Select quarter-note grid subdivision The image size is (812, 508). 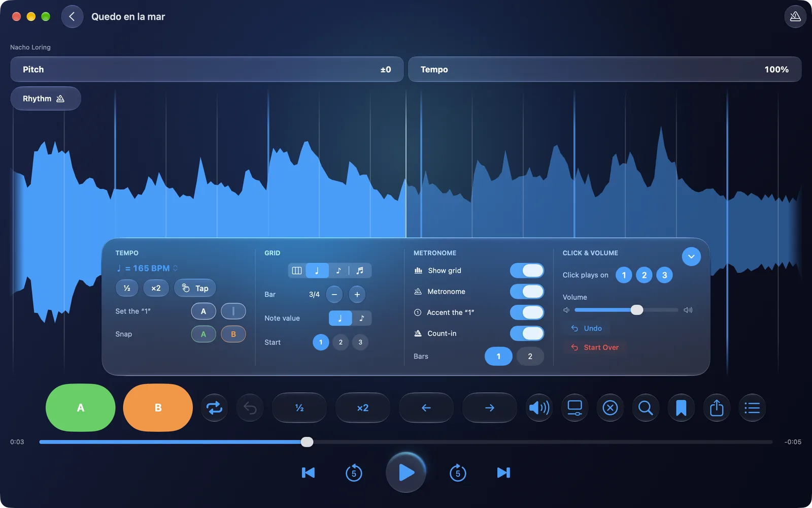[317, 270]
